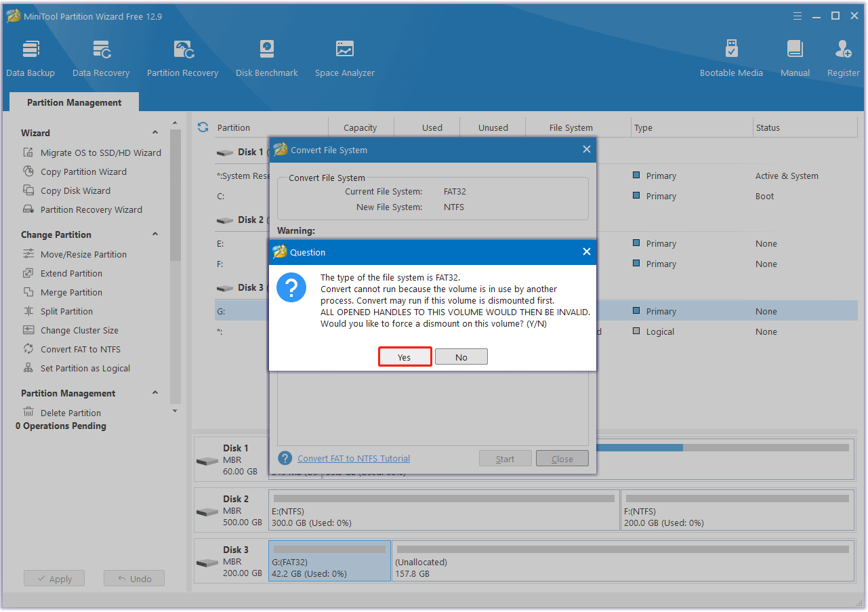Viewport: 868px width, 612px height.
Task: Click the Partition column header
Action: [x=271, y=127]
